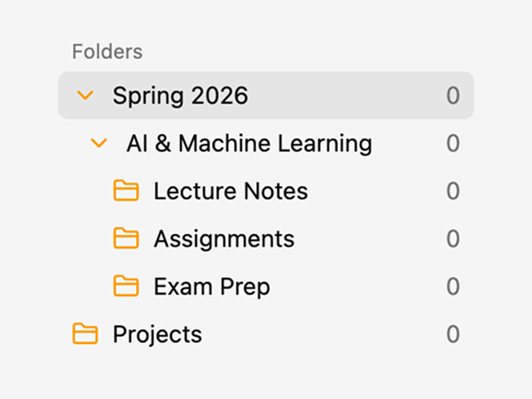Click the Projects folder icon

pyautogui.click(x=85, y=334)
